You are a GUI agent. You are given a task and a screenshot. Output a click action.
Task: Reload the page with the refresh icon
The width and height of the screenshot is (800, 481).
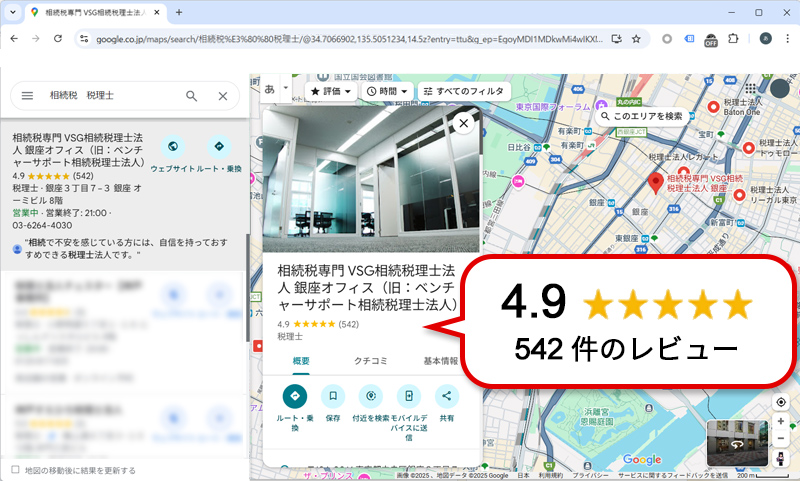[x=58, y=38]
